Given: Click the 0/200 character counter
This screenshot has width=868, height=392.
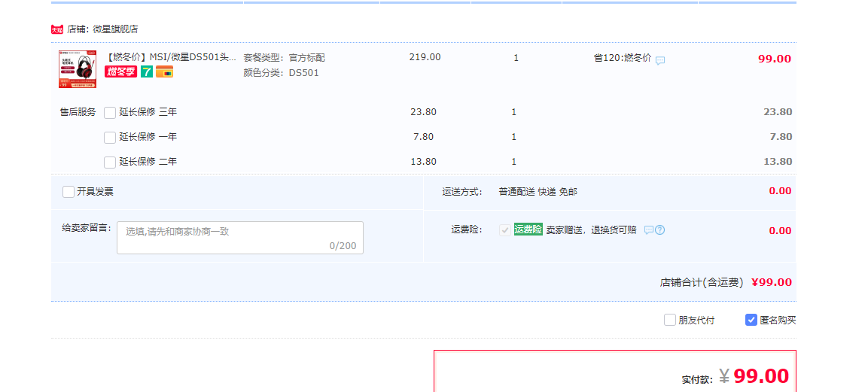Looking at the screenshot, I should tap(343, 246).
